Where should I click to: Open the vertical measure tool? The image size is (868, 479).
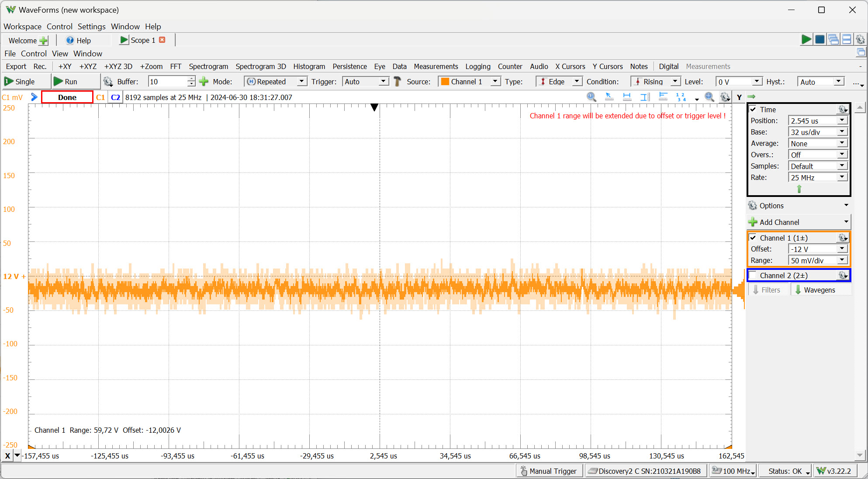click(x=645, y=97)
